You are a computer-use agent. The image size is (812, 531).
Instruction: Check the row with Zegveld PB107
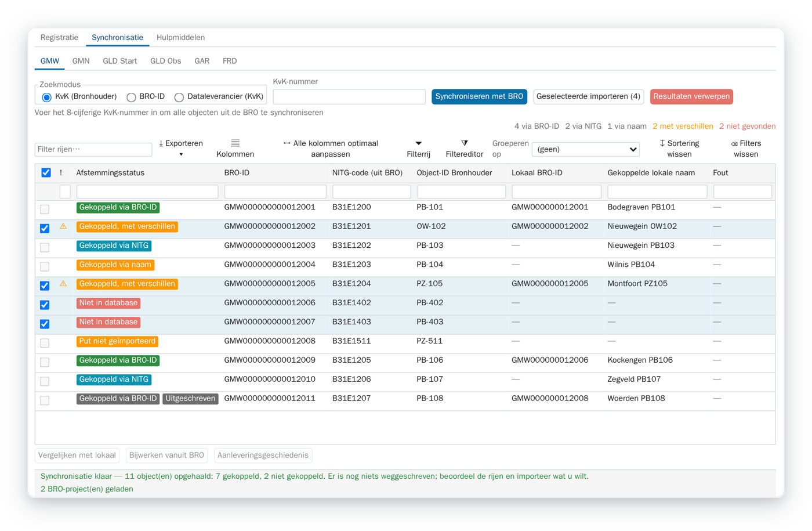(45, 381)
